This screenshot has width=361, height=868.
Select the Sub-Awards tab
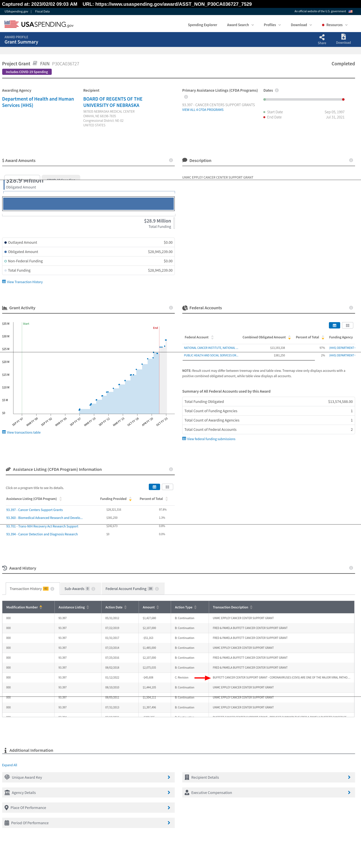tap(81, 589)
